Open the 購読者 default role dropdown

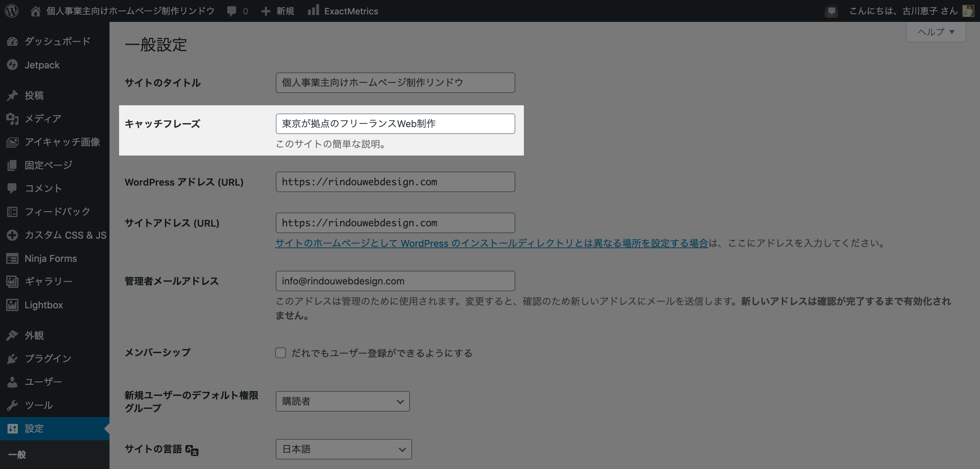tap(343, 401)
